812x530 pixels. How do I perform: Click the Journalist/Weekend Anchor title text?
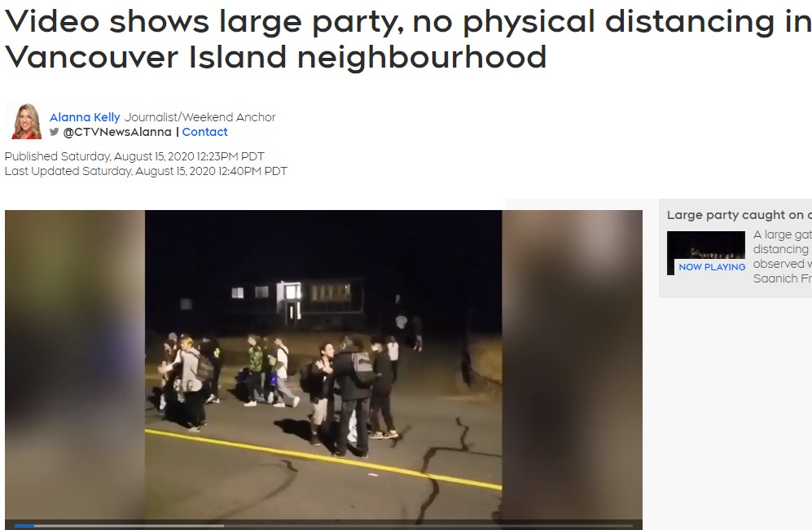click(200, 117)
